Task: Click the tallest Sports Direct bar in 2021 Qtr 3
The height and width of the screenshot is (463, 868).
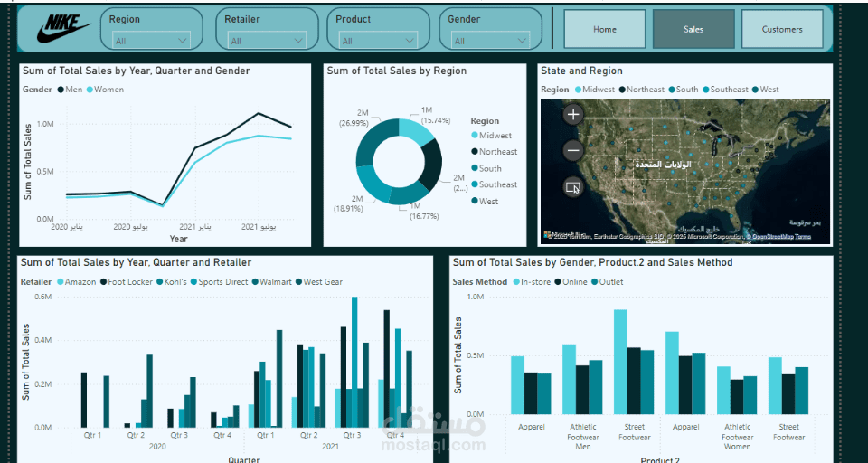Action: click(354, 362)
